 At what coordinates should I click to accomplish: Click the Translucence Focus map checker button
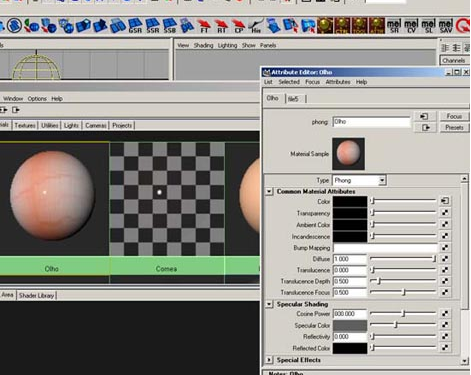pos(445,292)
